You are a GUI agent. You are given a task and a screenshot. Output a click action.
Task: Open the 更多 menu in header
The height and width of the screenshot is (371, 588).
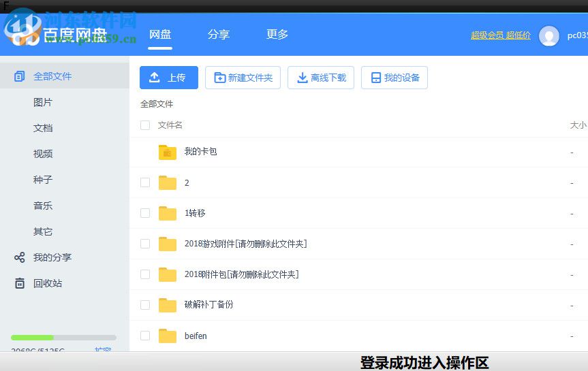tap(277, 35)
